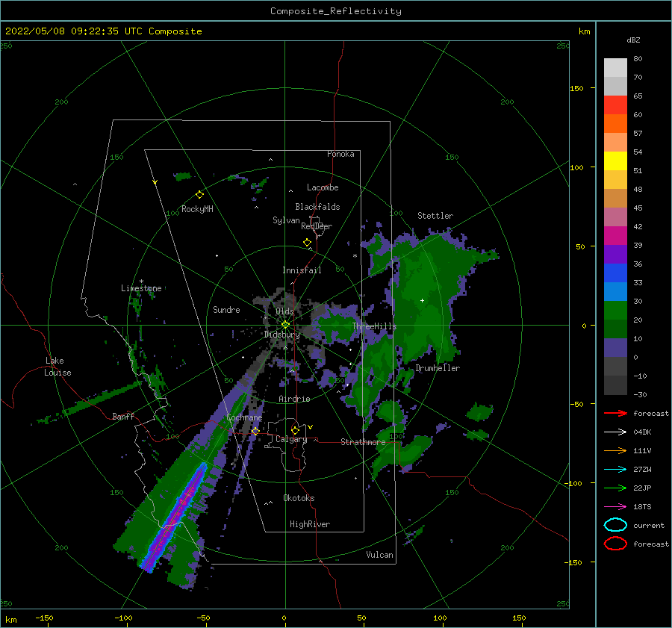Click the Innisfail city label
The width and height of the screenshot is (672, 628).
point(302,270)
